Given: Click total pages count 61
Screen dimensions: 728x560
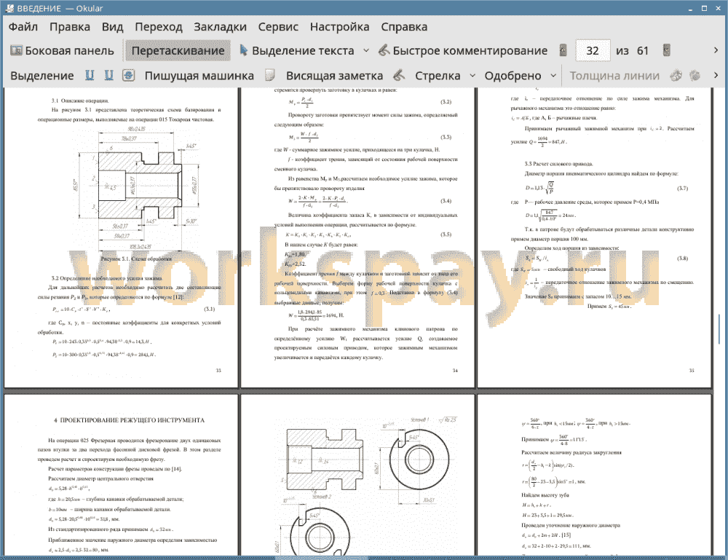Looking at the screenshot, I should click(x=643, y=51).
